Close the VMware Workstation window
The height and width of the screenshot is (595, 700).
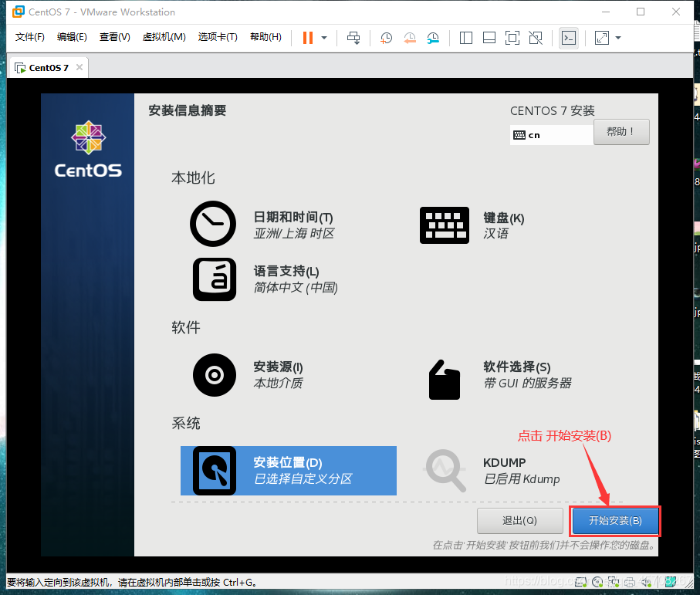(x=676, y=12)
